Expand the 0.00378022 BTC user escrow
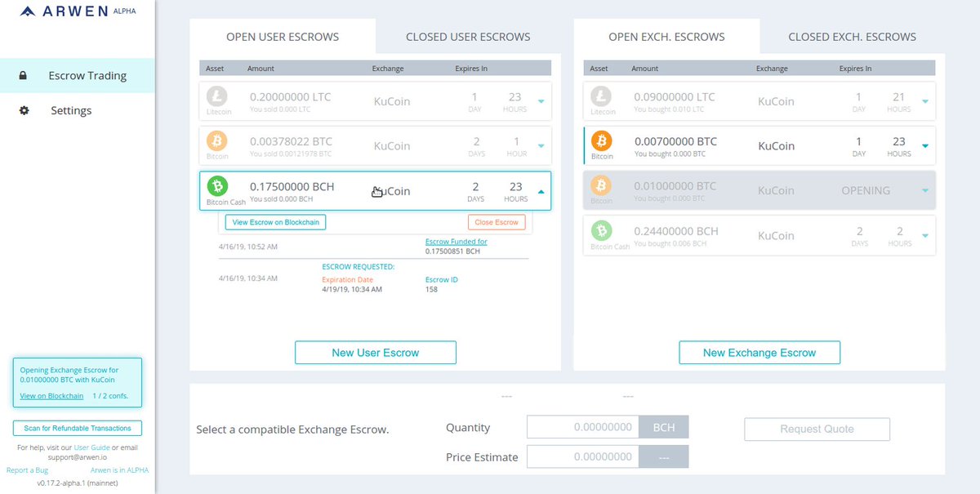The height and width of the screenshot is (494, 980). click(x=541, y=147)
